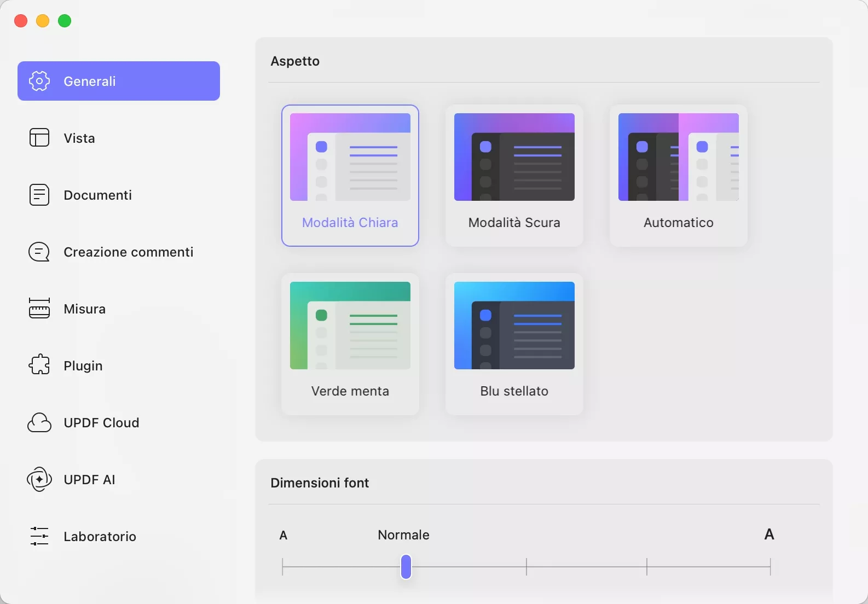Set font slider to the smallest tick
Viewport: 868px width, 604px height.
283,567
